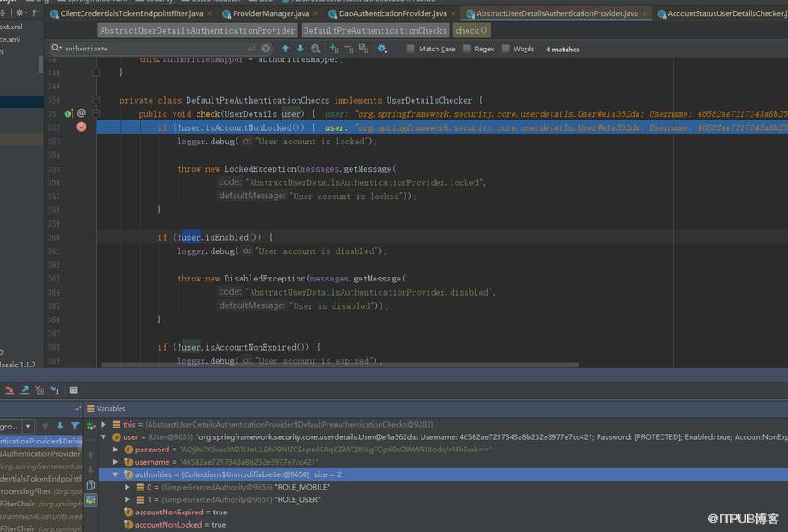Expand the ROLE_MOBILE authority entry
This screenshot has width=788, height=532.
click(127, 487)
